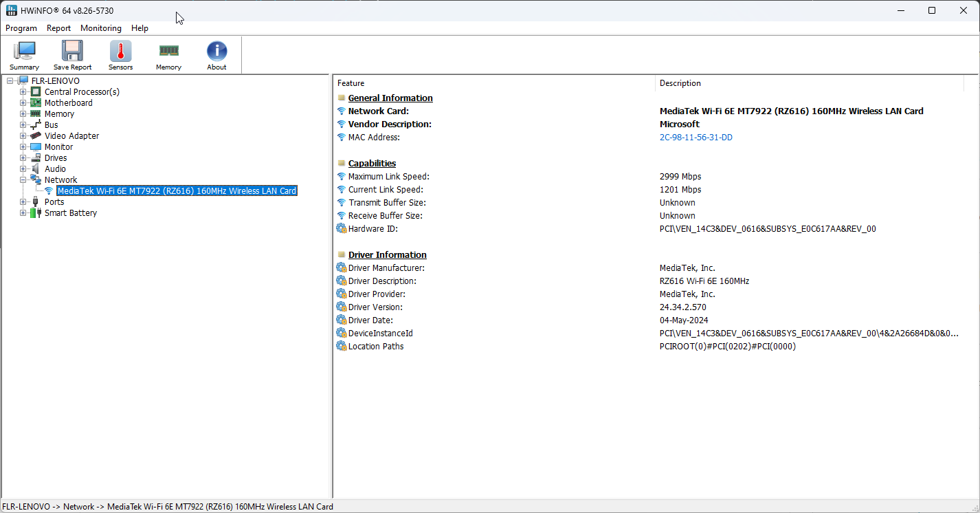Expand the Video Adapter node
This screenshot has width=980, height=513.
(x=23, y=136)
